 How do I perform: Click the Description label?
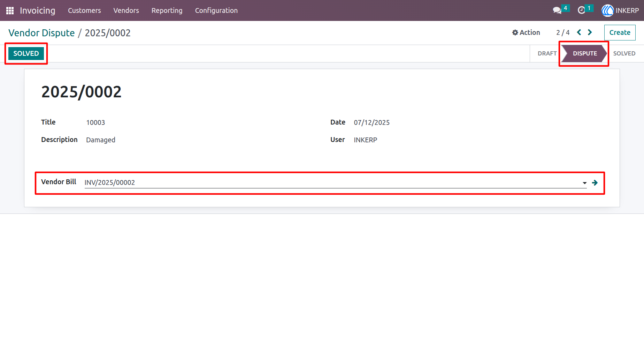pos(59,140)
